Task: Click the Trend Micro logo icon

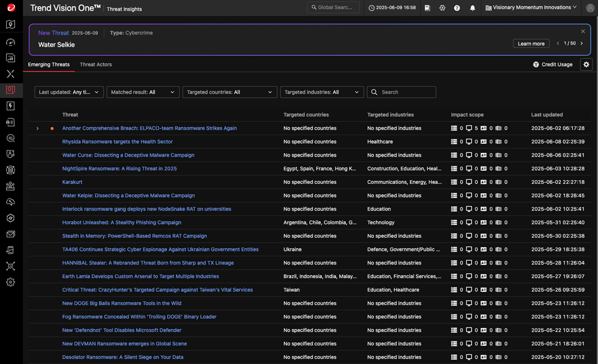Action: (10, 8)
